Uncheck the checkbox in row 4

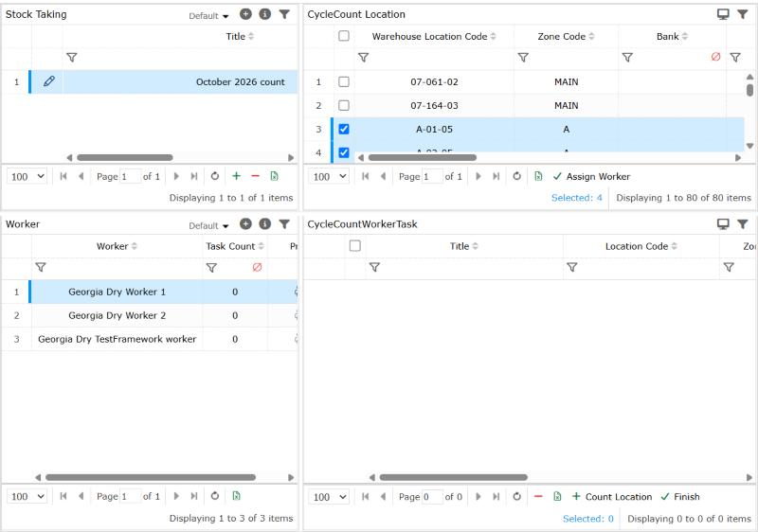click(344, 152)
